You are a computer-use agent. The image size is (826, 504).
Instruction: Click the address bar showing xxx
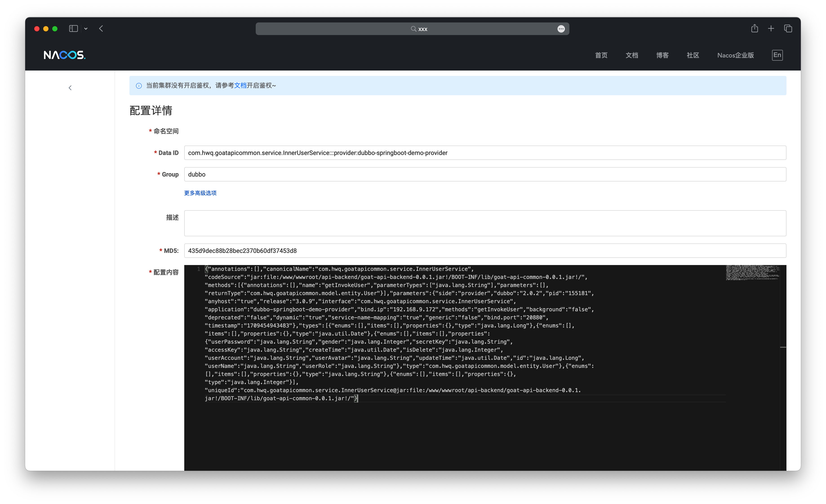click(412, 29)
